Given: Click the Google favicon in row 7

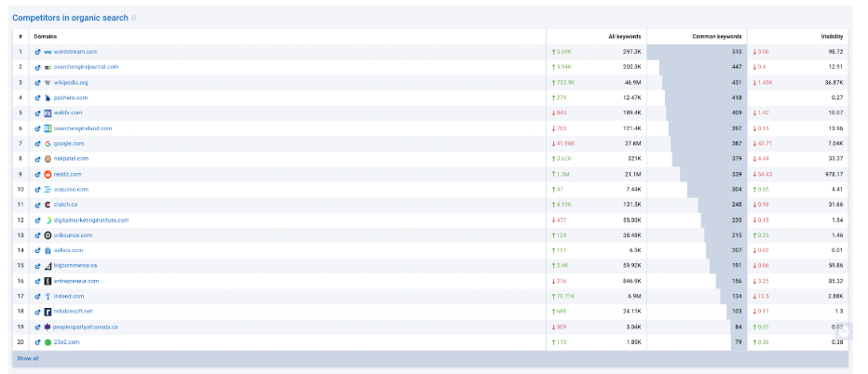Looking at the screenshot, I should click(47, 143).
